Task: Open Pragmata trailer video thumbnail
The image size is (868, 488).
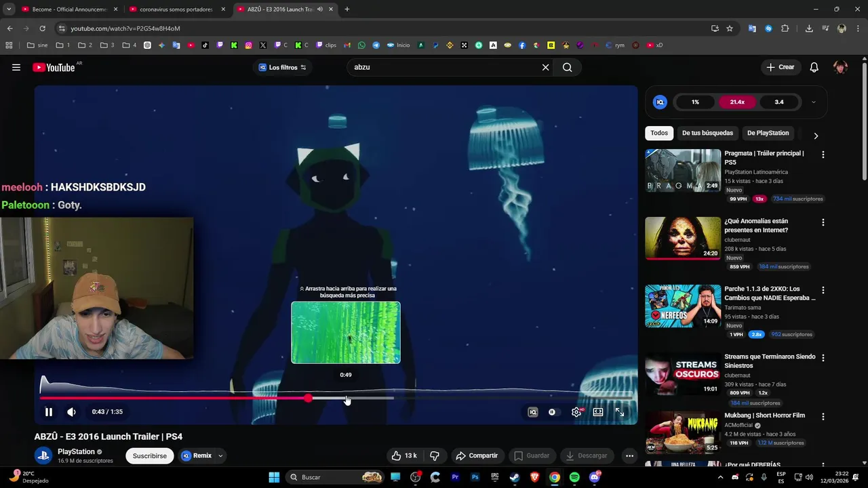Action: point(683,170)
